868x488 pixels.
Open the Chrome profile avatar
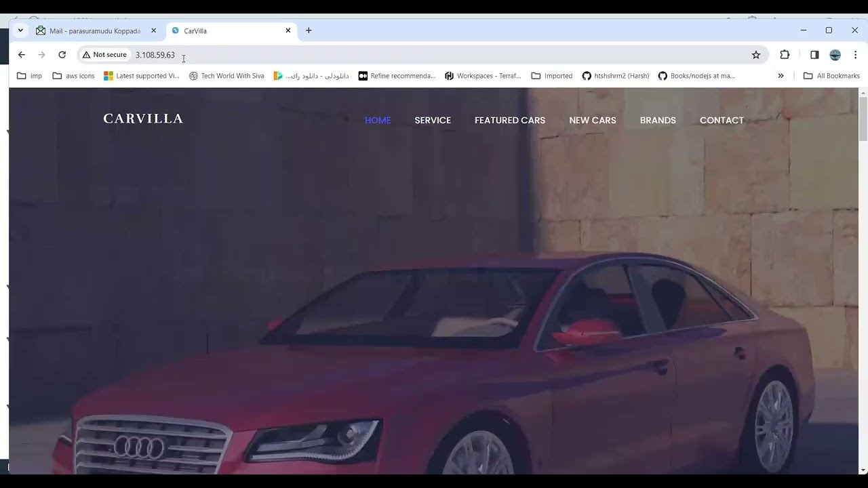click(835, 55)
